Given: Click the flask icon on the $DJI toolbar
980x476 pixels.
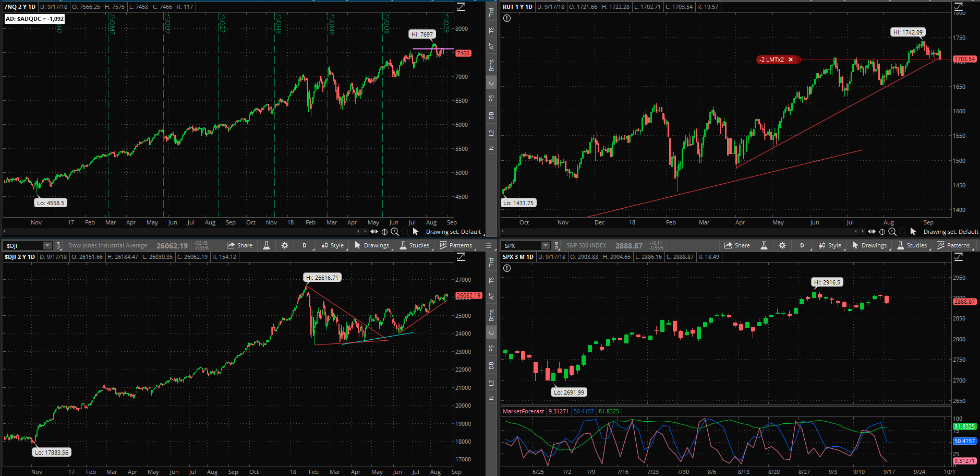Looking at the screenshot, I should point(267,245).
